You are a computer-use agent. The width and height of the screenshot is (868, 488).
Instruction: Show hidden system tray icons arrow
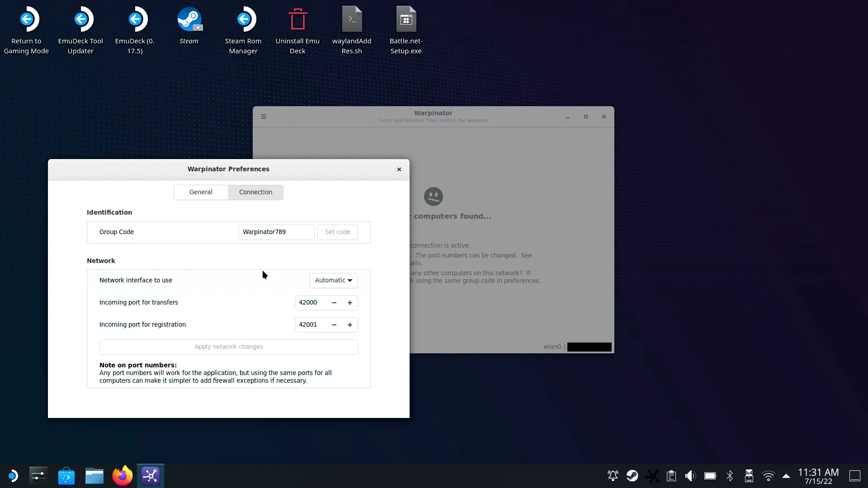[x=786, y=476]
